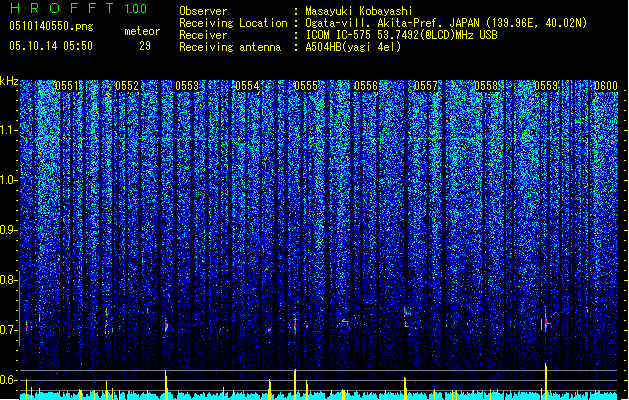
Task: Click the yellow power spike below 0553
Action: (x=166, y=385)
